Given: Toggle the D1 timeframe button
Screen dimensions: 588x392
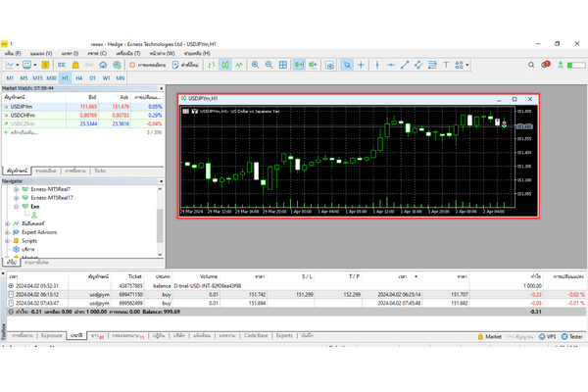Looking at the screenshot, I should click(92, 76).
